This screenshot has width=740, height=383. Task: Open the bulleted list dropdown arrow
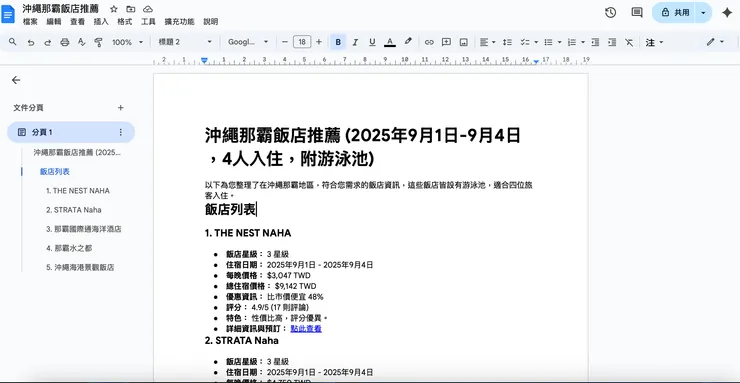pos(560,42)
